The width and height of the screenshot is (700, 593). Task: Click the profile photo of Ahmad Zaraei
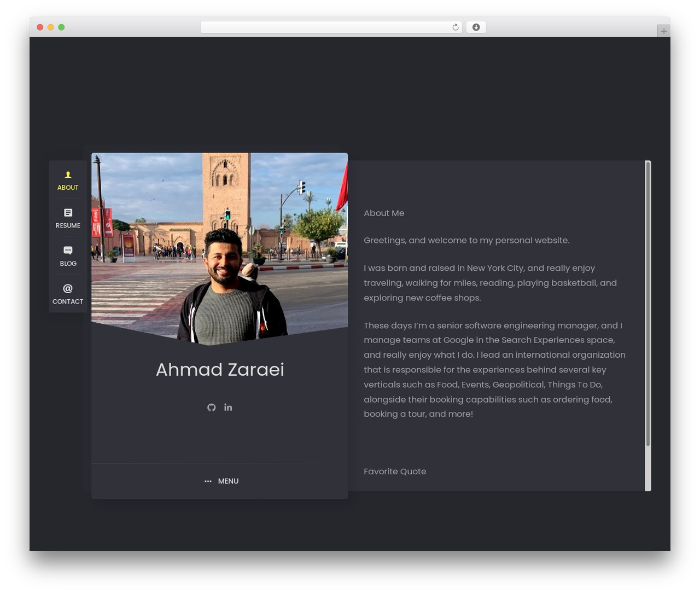point(220,249)
